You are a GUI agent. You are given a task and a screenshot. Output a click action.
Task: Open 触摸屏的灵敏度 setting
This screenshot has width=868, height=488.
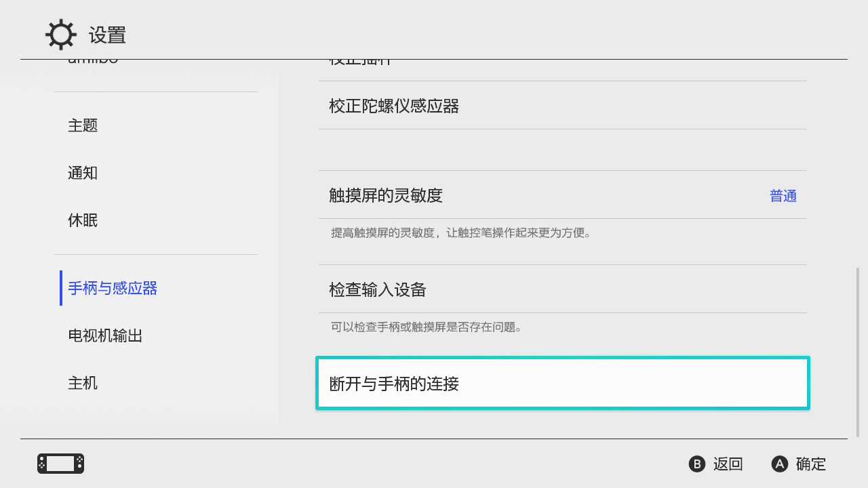pos(386,195)
